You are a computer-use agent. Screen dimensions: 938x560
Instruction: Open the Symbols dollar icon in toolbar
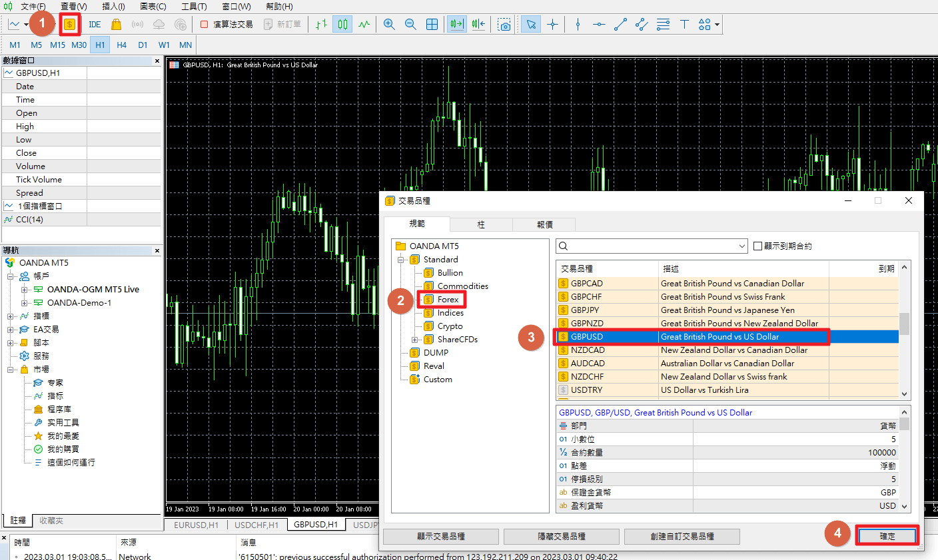tap(70, 25)
